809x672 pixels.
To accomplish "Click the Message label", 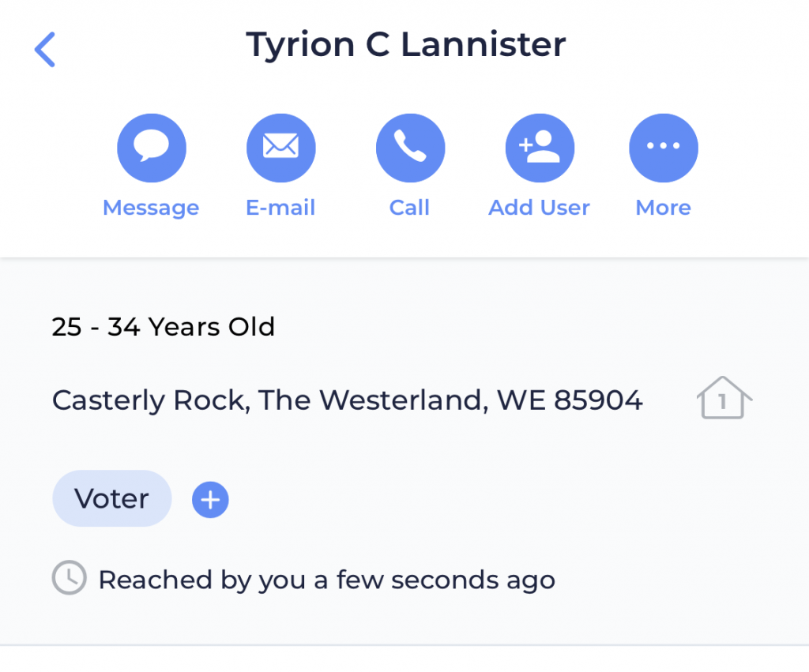I will coord(151,208).
